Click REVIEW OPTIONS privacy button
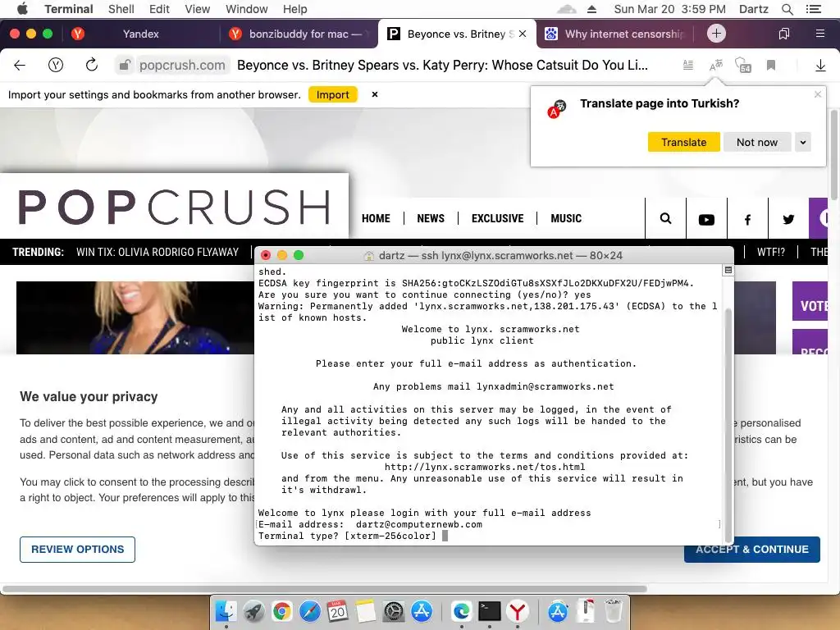This screenshot has height=630, width=840. pyautogui.click(x=78, y=550)
